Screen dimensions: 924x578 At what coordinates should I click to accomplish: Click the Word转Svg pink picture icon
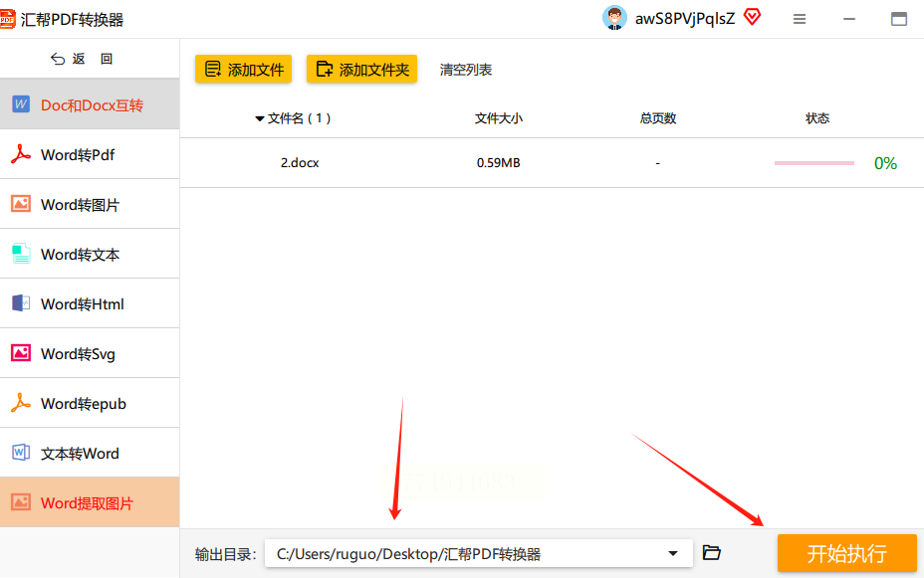click(21, 353)
